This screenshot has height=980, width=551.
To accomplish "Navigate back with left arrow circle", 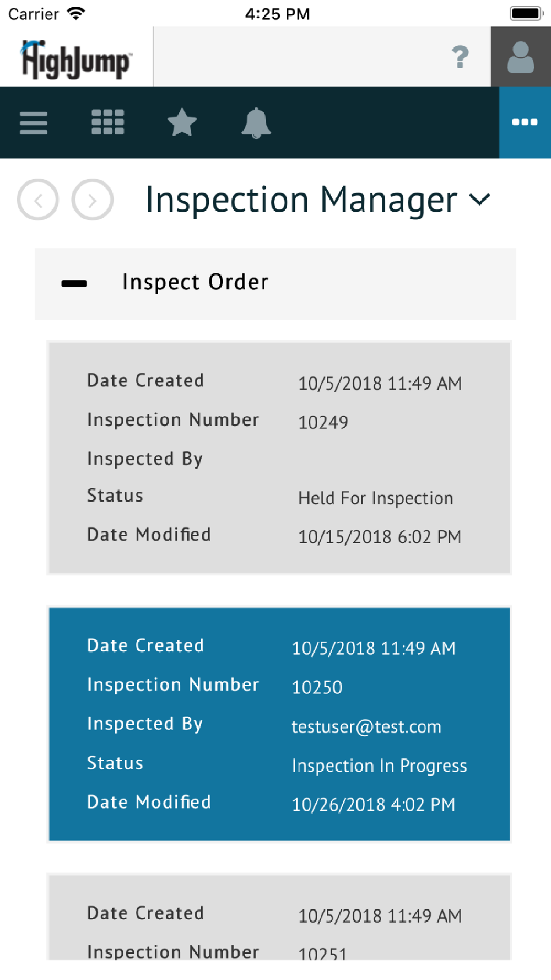I will pyautogui.click(x=38, y=200).
